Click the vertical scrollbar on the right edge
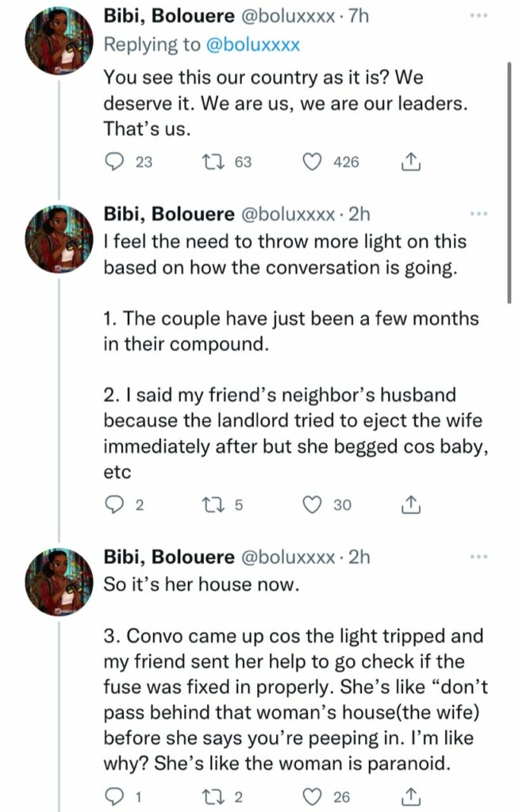This screenshot has width=515, height=812. (x=509, y=182)
